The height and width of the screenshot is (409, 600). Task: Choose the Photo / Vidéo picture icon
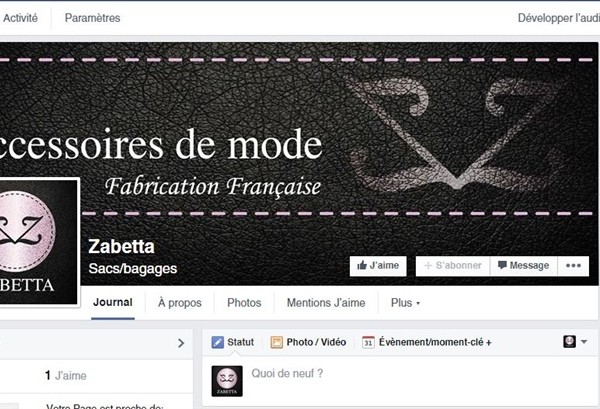point(276,342)
